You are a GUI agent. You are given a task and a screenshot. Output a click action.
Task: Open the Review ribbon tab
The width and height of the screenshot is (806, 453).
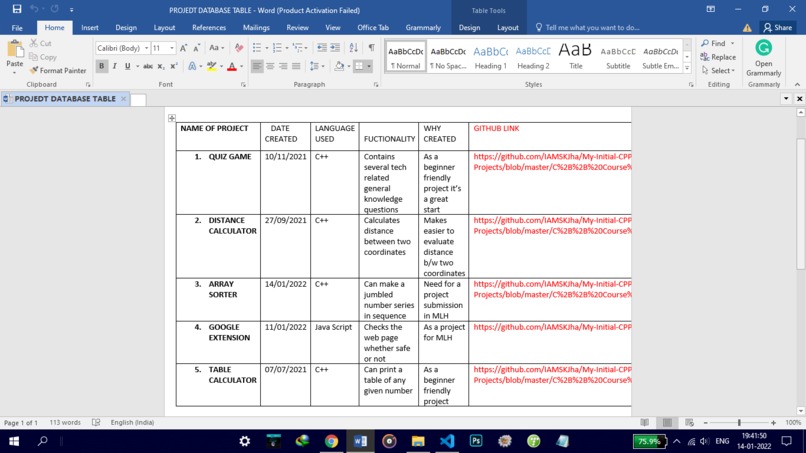coord(298,28)
